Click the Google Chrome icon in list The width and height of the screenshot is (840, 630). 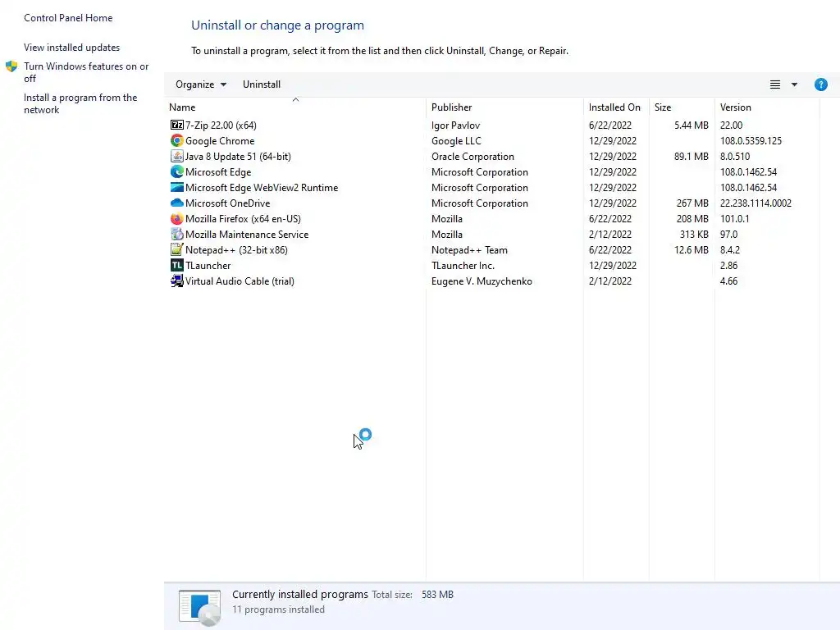click(177, 140)
